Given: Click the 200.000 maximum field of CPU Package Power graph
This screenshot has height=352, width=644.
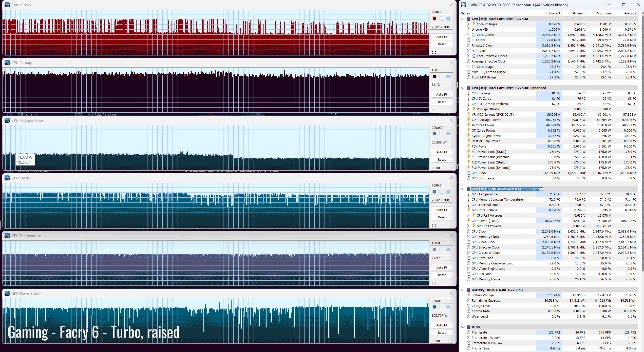Looking at the screenshot, I should click(x=441, y=128).
